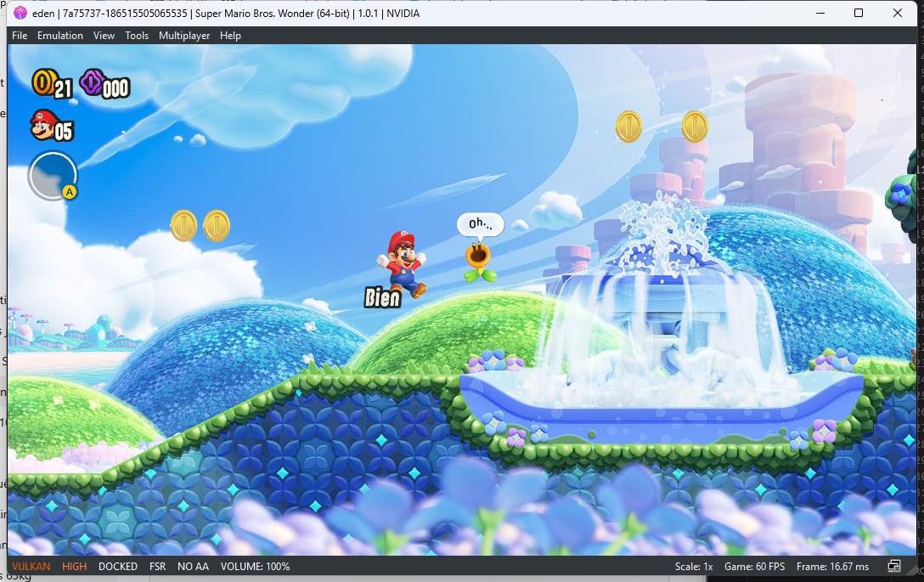Open the Emulation menu

pos(60,36)
